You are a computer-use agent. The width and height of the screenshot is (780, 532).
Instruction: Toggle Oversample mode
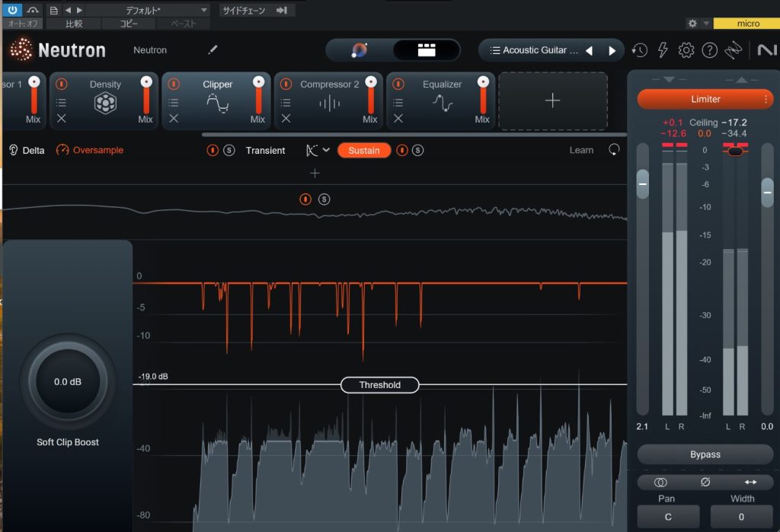point(90,150)
